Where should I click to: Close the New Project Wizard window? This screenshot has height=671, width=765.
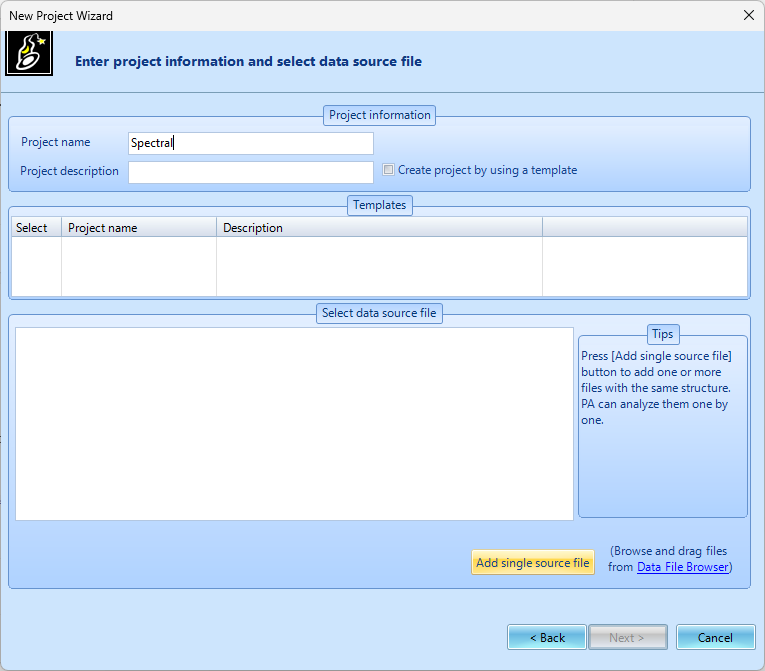tap(748, 15)
